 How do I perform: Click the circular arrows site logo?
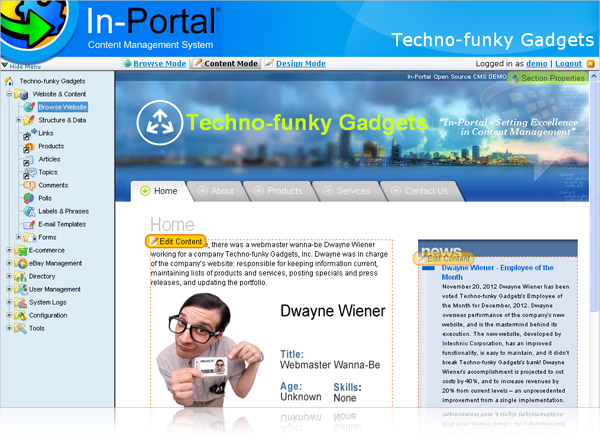(x=160, y=122)
